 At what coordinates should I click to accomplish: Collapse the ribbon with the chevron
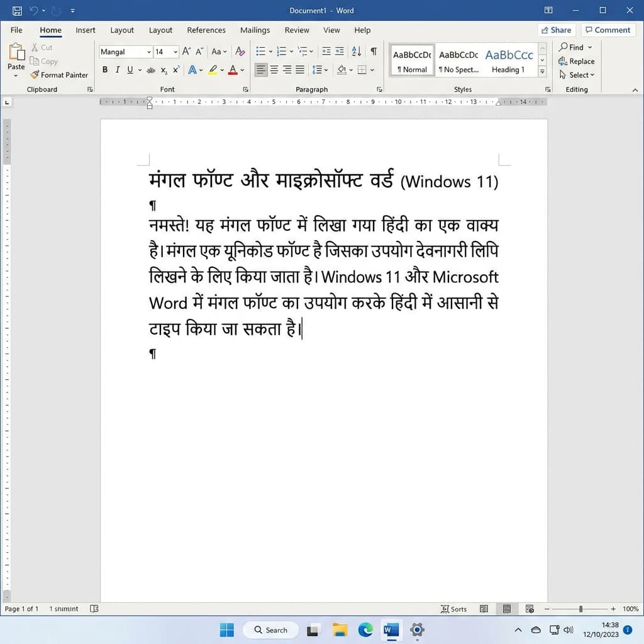click(635, 89)
